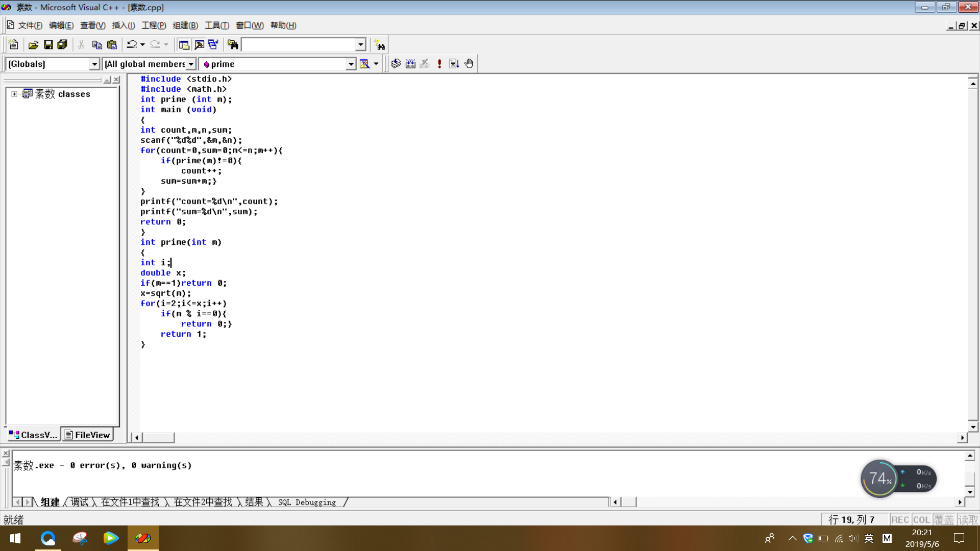The image size is (980, 551).
Task: Switch to the FileView tab
Action: pyautogui.click(x=88, y=435)
